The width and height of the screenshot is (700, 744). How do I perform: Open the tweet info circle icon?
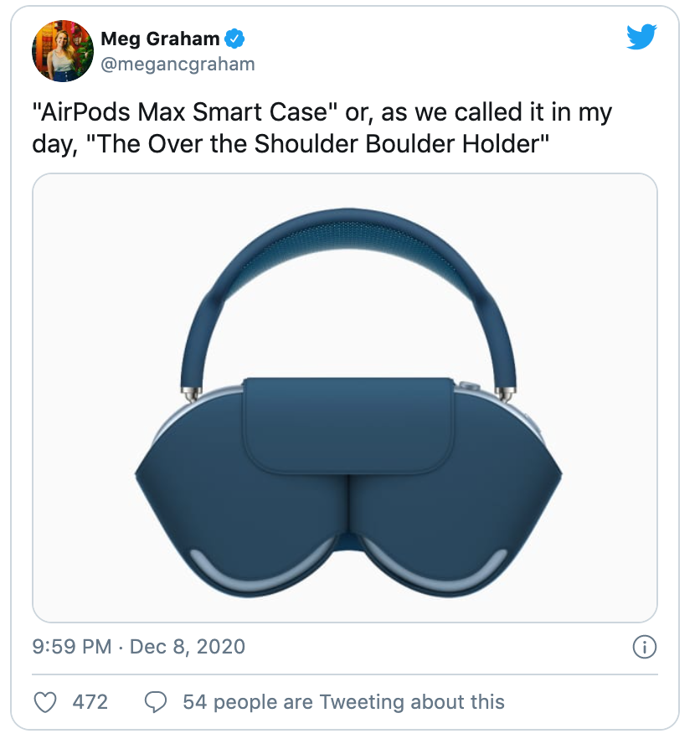coord(645,647)
